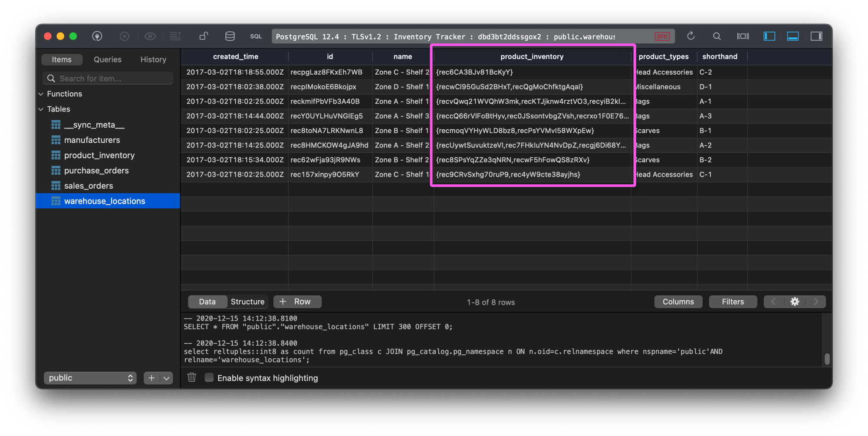Select cell with id reckmifPbVFb3A40B
868x436 pixels.
point(330,101)
